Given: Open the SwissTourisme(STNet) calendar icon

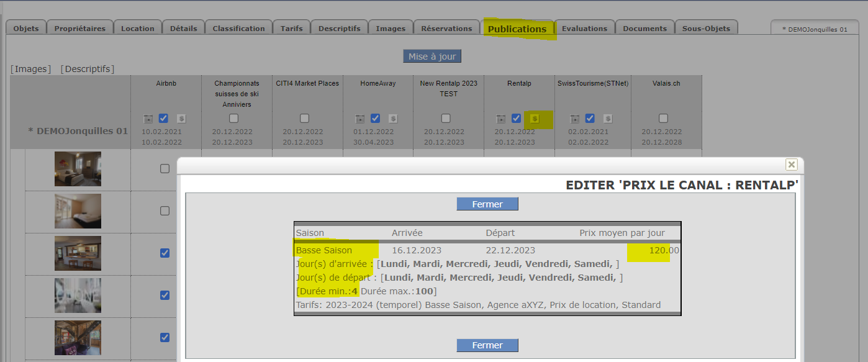Looking at the screenshot, I should [x=574, y=119].
